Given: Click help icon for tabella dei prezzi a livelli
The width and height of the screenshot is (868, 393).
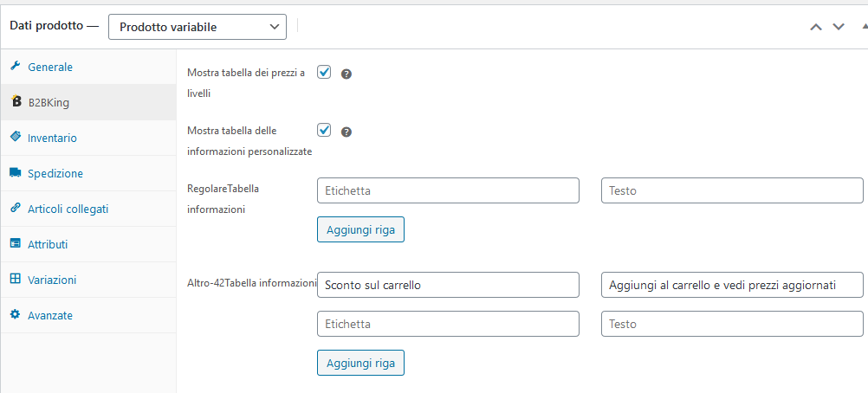Looking at the screenshot, I should coord(347,74).
